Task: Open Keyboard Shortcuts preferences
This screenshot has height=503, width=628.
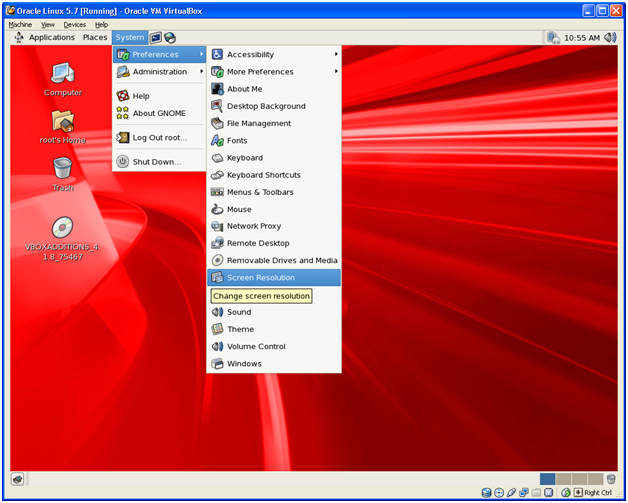Action: 274,175
